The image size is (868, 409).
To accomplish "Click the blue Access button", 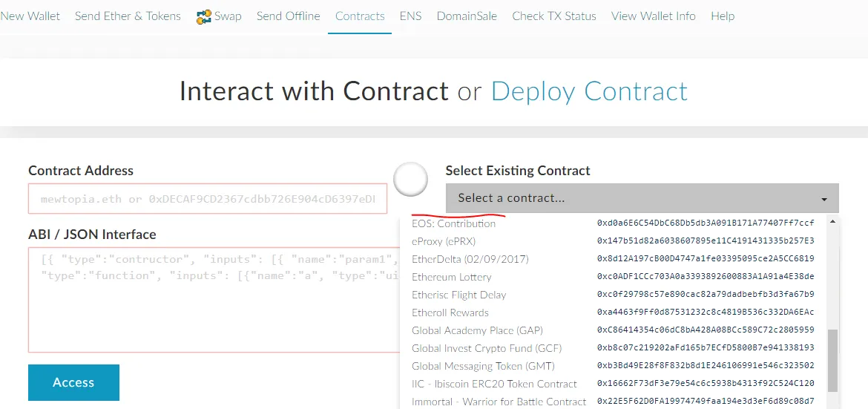I will click(73, 382).
